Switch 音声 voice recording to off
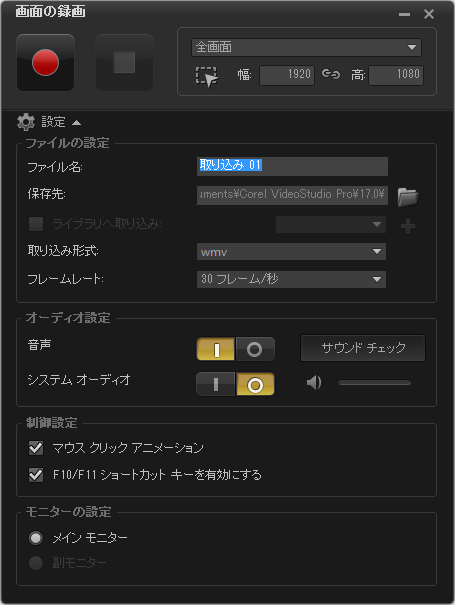The height and width of the screenshot is (605, 455). [255, 349]
